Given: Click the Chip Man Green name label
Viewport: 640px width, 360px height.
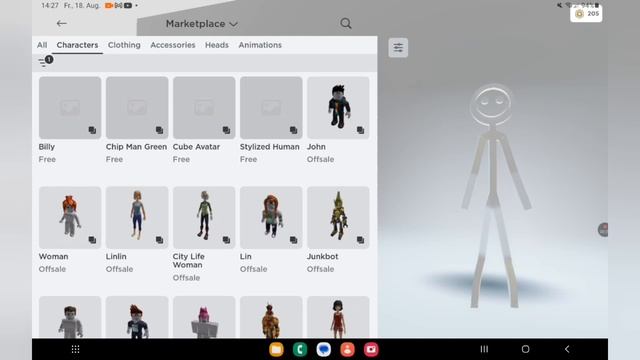Looking at the screenshot, I should (x=136, y=147).
